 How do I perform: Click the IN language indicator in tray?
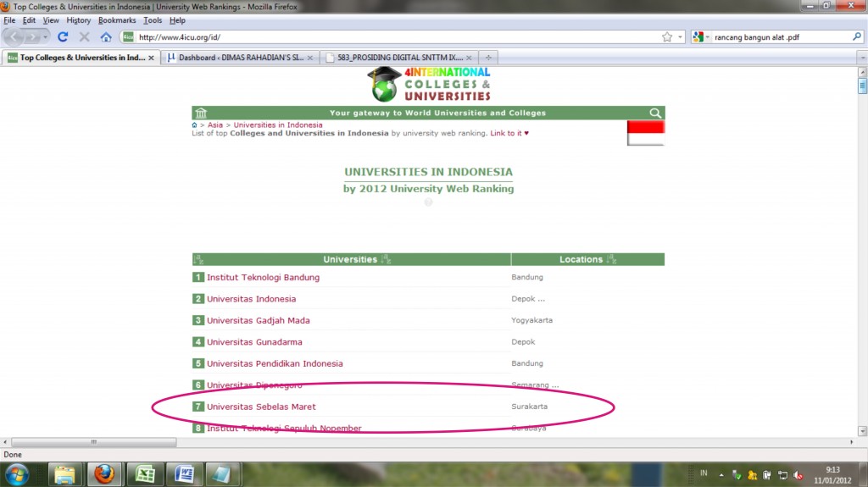pyautogui.click(x=704, y=473)
